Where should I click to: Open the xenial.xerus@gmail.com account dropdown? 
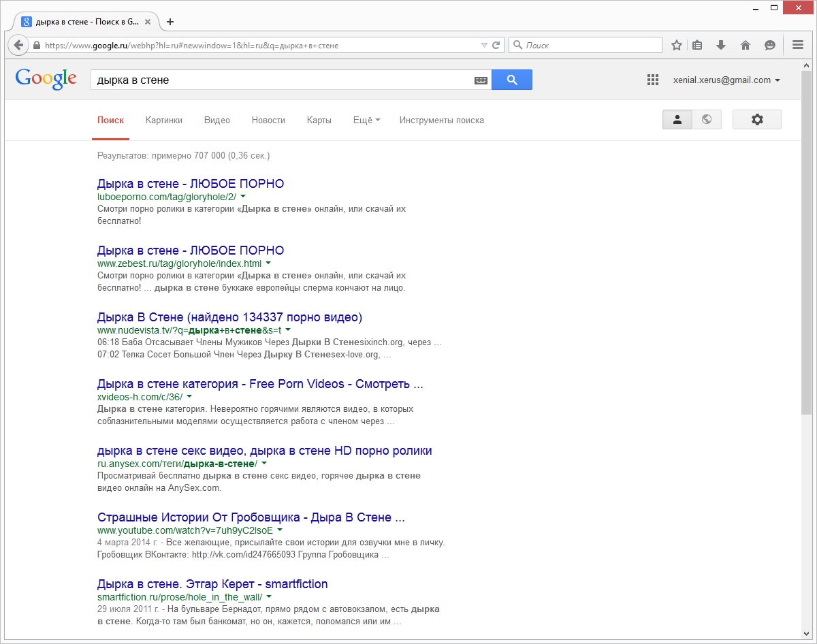click(726, 80)
